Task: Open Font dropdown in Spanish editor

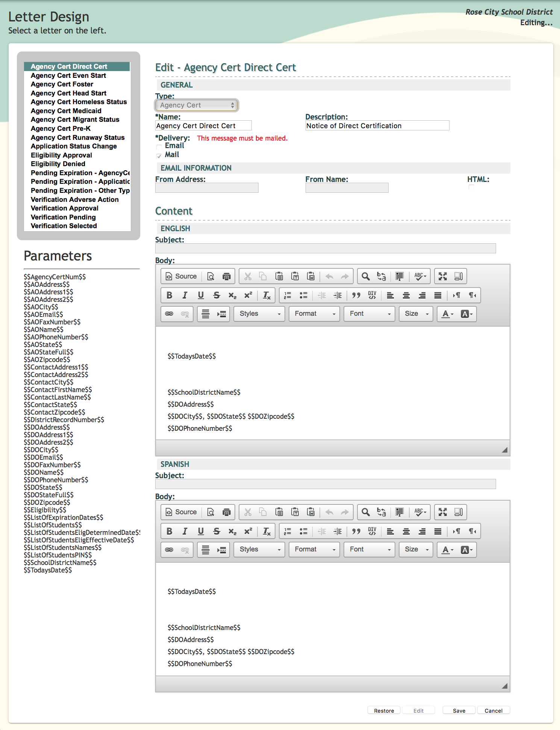Action: coord(369,550)
